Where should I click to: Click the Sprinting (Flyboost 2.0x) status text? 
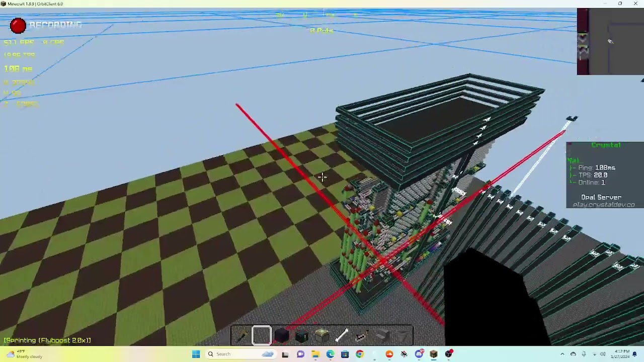click(47, 340)
